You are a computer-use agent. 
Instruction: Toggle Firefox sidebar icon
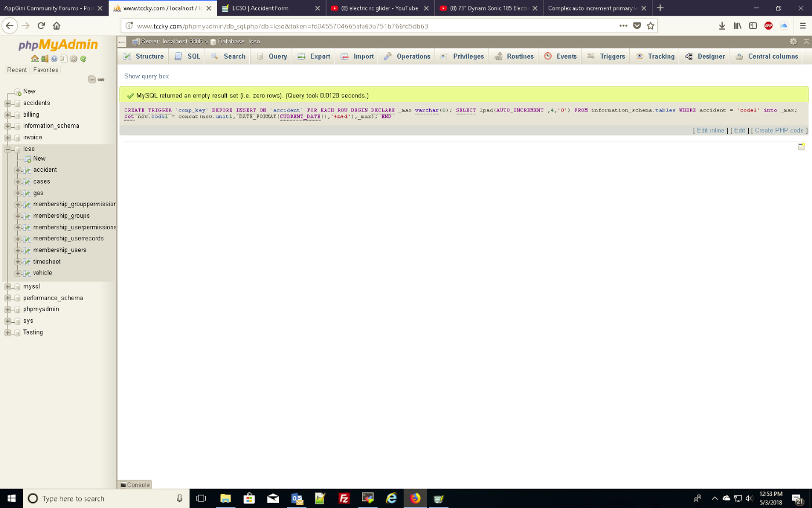(753, 26)
